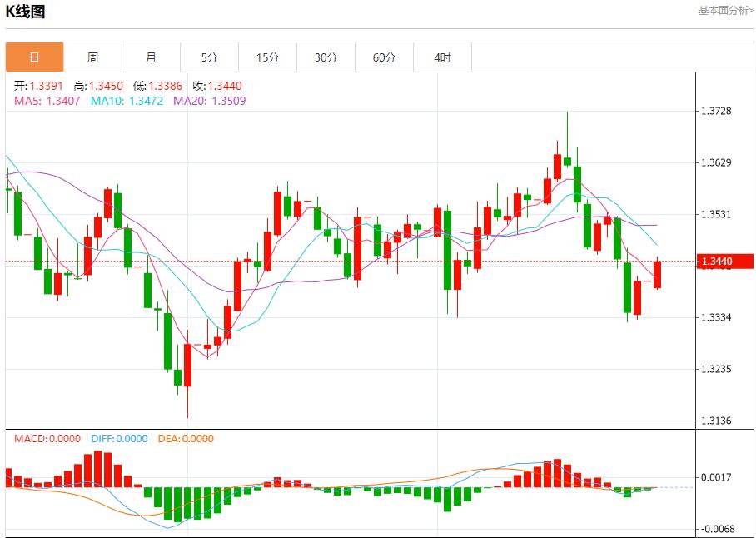Click the 1.3728 price axis label
Screen dimensions: 756x538
pyautogui.click(x=717, y=109)
